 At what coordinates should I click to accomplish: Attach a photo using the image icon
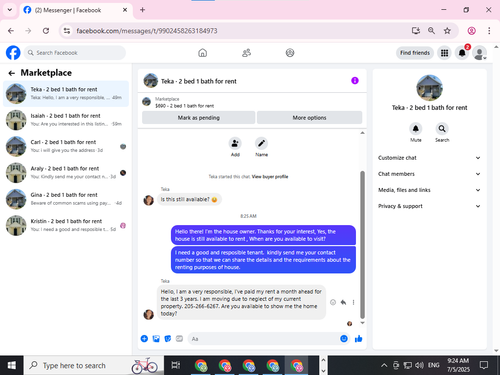156,339
